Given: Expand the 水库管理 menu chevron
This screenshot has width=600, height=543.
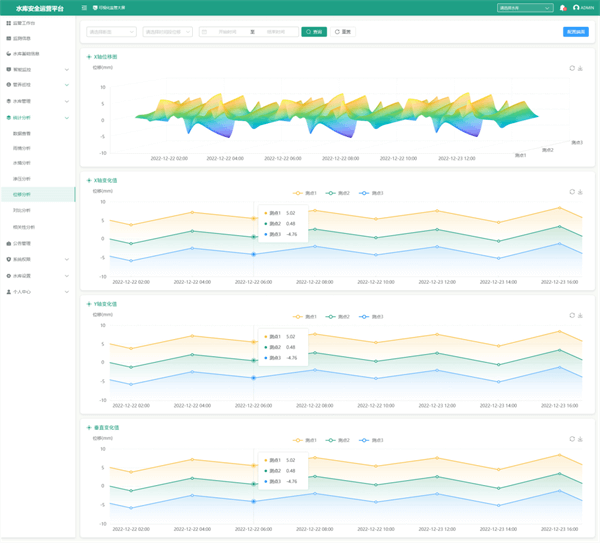Looking at the screenshot, I should coord(67,101).
